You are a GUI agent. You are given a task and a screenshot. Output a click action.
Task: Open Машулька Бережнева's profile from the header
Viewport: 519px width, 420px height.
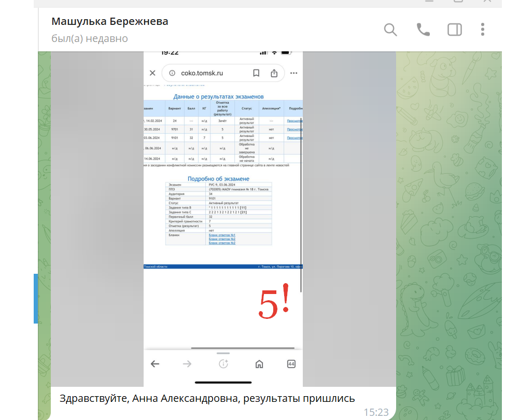pyautogui.click(x=110, y=22)
